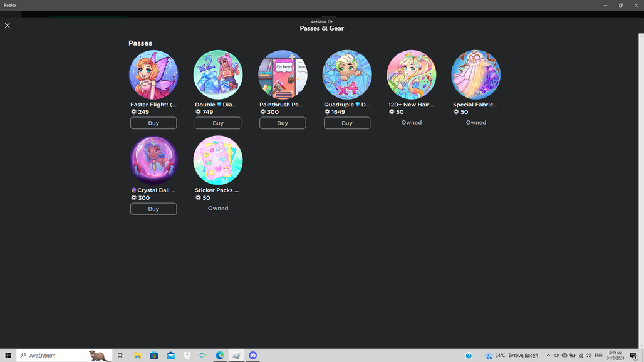The height and width of the screenshot is (362, 644).
Task: Buy the Quadruple Diamonds pass
Action: tap(347, 123)
